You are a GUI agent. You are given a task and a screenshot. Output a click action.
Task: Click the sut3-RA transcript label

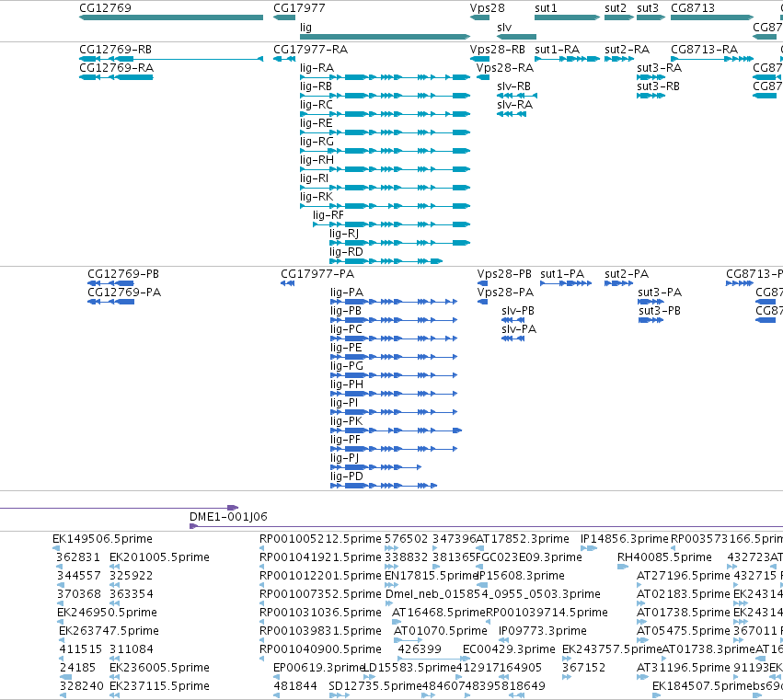tap(659, 68)
